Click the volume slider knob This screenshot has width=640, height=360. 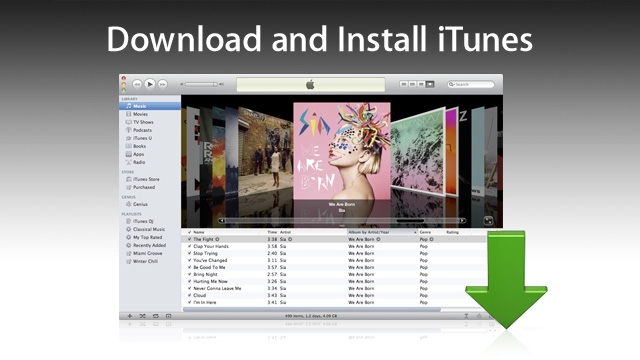(x=215, y=84)
